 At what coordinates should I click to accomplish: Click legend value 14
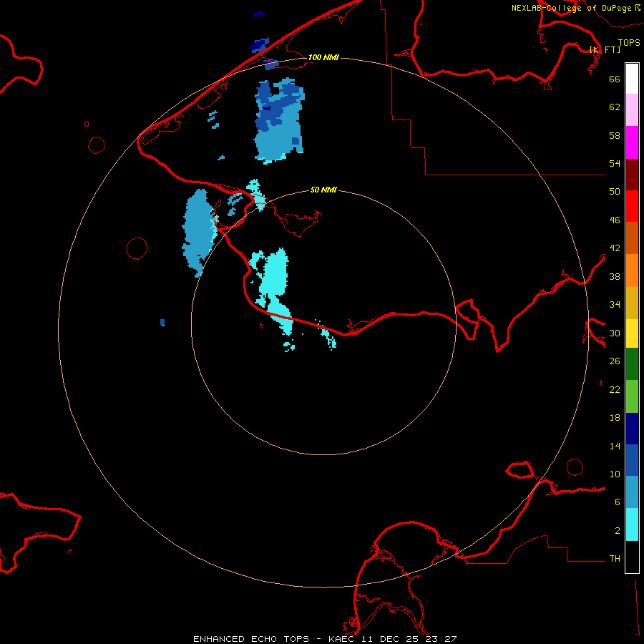615,446
